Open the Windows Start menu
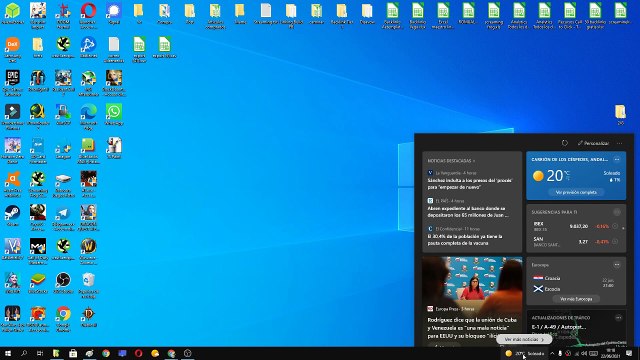This screenshot has height=360, width=640. [8, 353]
